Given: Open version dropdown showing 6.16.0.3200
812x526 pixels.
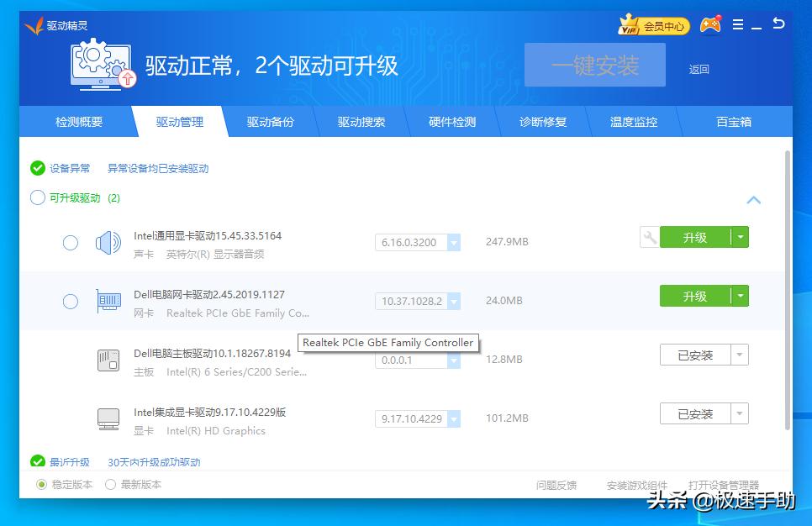Looking at the screenshot, I should point(454,243).
